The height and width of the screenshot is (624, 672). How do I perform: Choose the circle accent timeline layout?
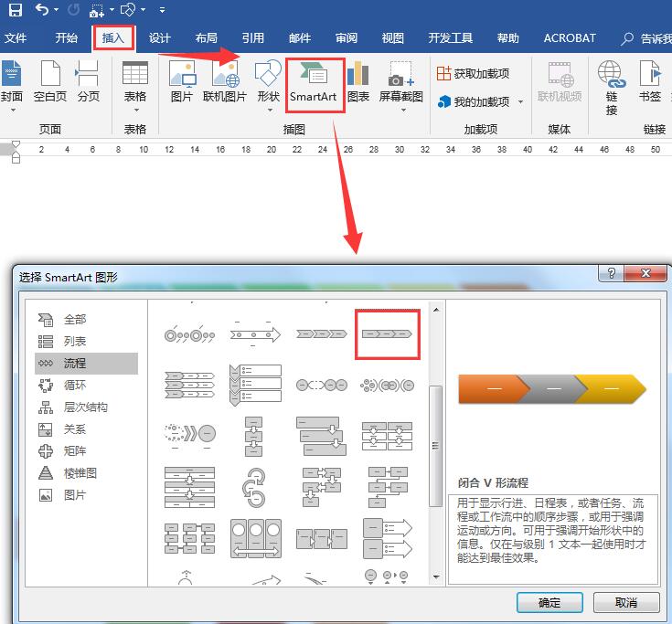[x=189, y=335]
